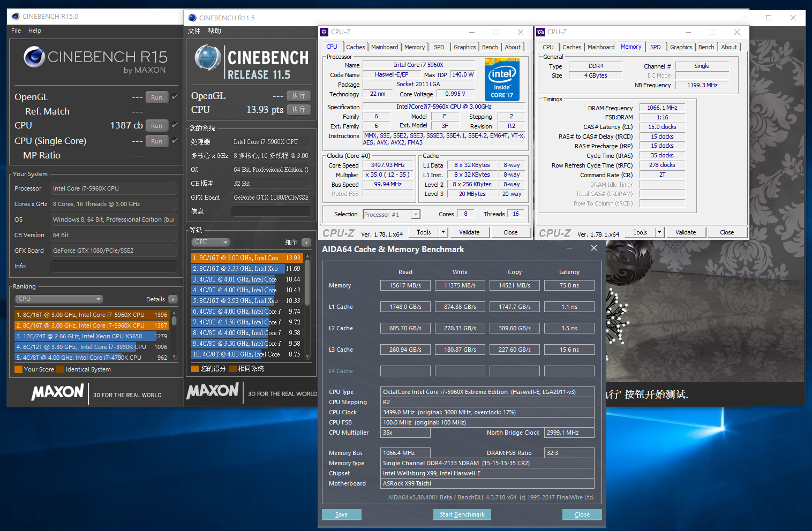The width and height of the screenshot is (812, 531).
Task: Click Validate in the right CPU-Z window
Action: [x=686, y=232]
